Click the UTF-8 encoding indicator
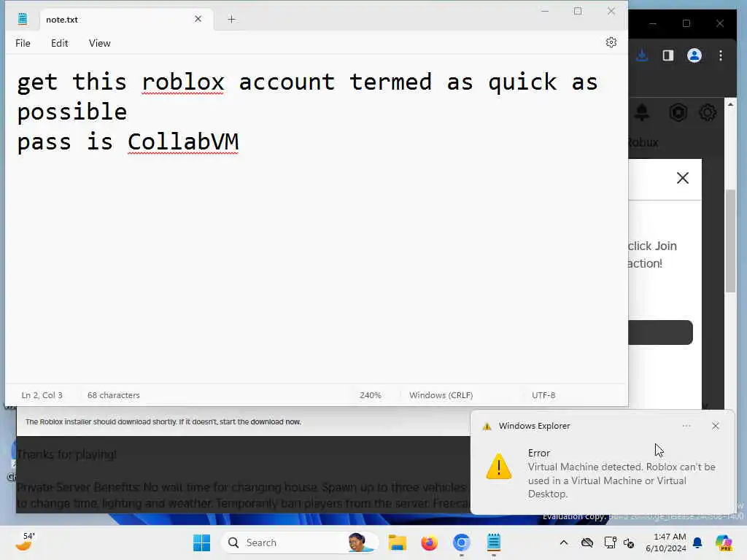The width and height of the screenshot is (747, 560). coord(543,395)
